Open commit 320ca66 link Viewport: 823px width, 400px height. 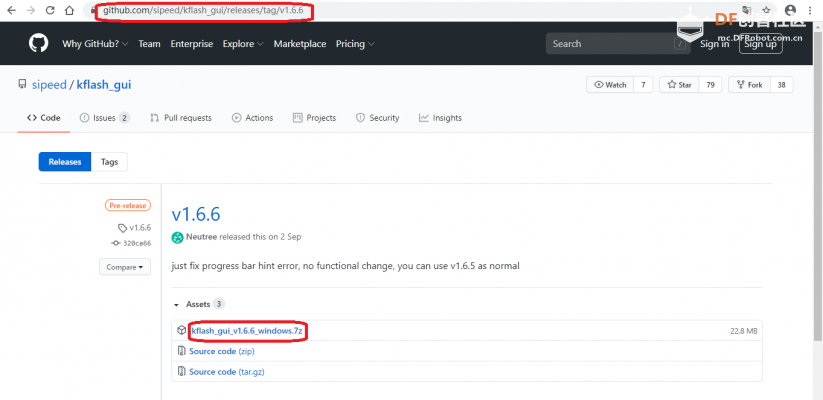(132, 243)
